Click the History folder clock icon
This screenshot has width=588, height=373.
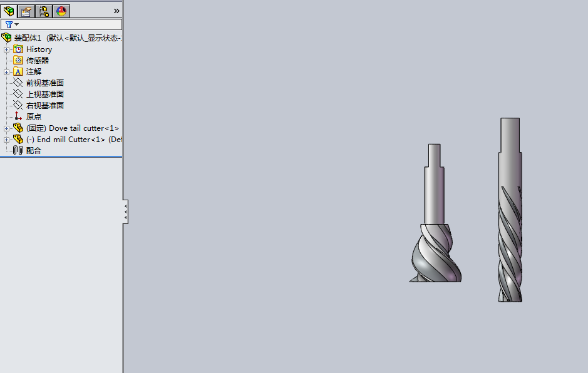(x=18, y=49)
